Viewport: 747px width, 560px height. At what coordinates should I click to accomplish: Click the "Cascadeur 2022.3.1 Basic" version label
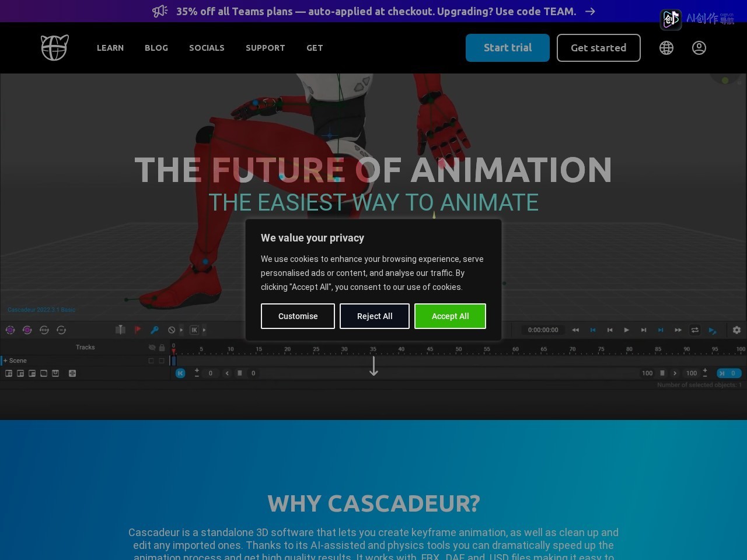click(x=41, y=310)
